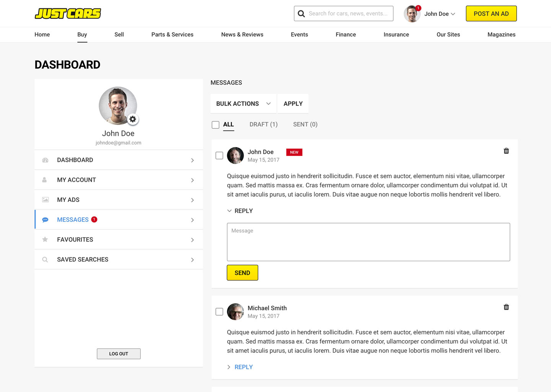Open the John Doe user menu in header
The height and width of the screenshot is (392, 551).
[440, 14]
